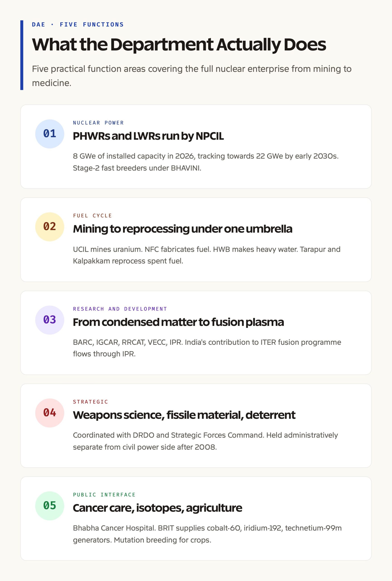Click the 'DAE · FIVE FUNCTIONS' eyebrow text
Image resolution: width=392 pixels, height=581 pixels.
[78, 25]
